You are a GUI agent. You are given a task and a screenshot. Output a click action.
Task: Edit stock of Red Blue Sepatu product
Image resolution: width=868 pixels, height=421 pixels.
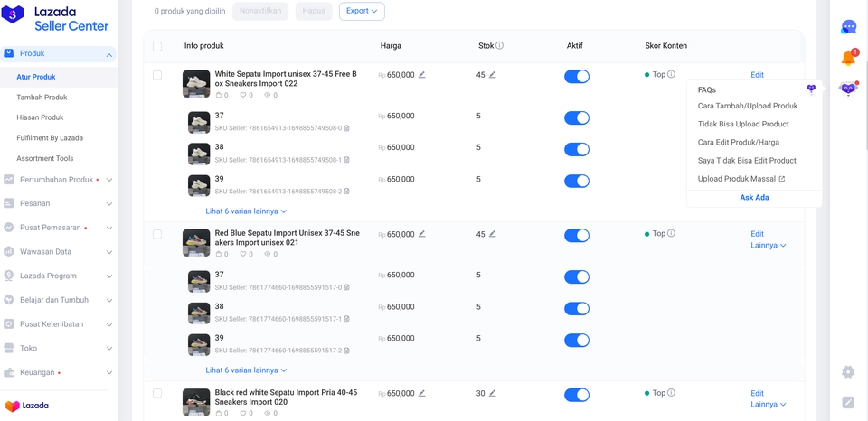(x=492, y=234)
